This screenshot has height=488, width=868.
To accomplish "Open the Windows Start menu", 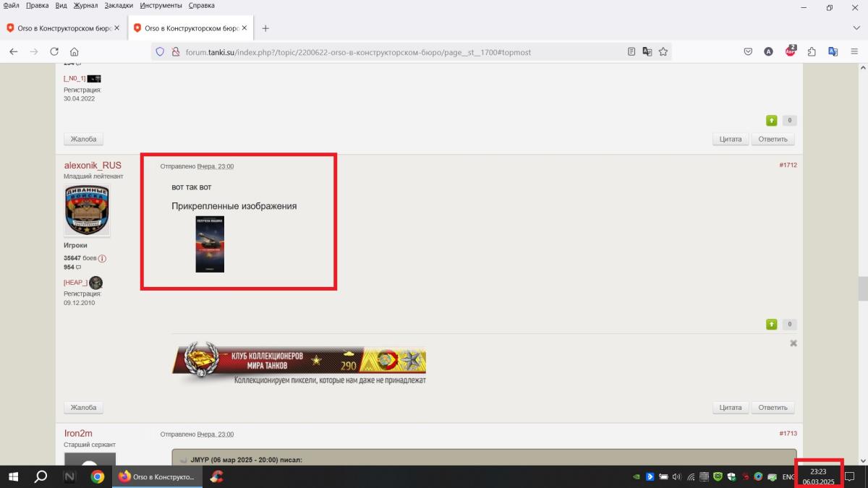I will 13,476.
